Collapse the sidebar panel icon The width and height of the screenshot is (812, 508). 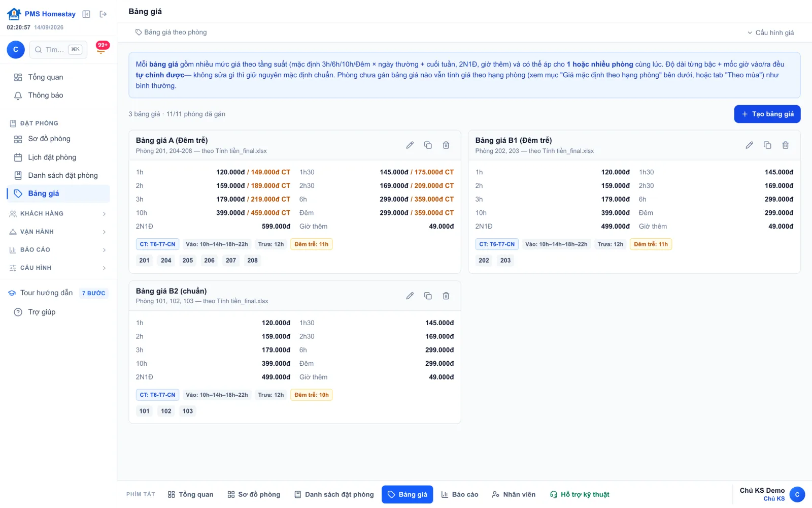(x=86, y=14)
